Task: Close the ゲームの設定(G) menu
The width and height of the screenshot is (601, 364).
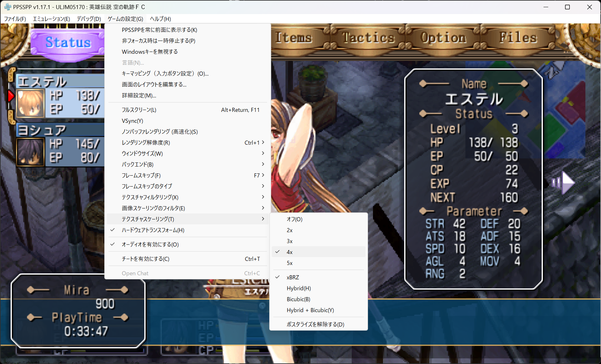Action: click(x=125, y=19)
